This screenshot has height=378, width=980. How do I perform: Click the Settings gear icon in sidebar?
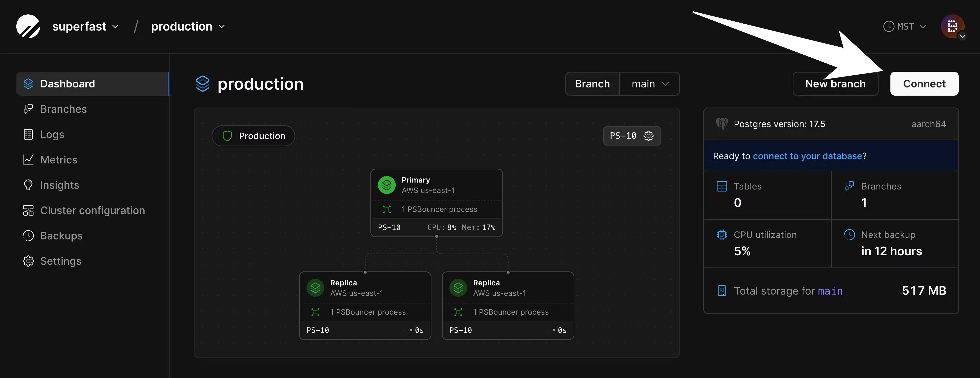pos(28,261)
